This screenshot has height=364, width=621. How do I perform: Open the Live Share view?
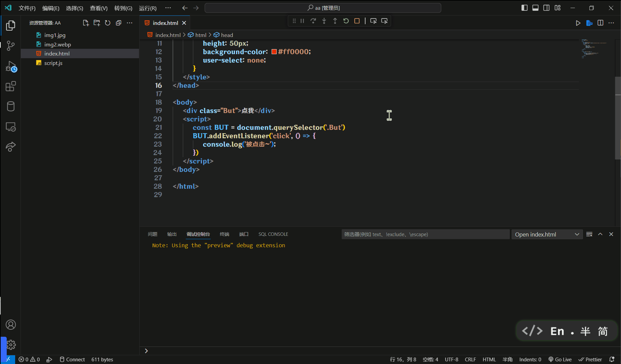[x=11, y=147]
